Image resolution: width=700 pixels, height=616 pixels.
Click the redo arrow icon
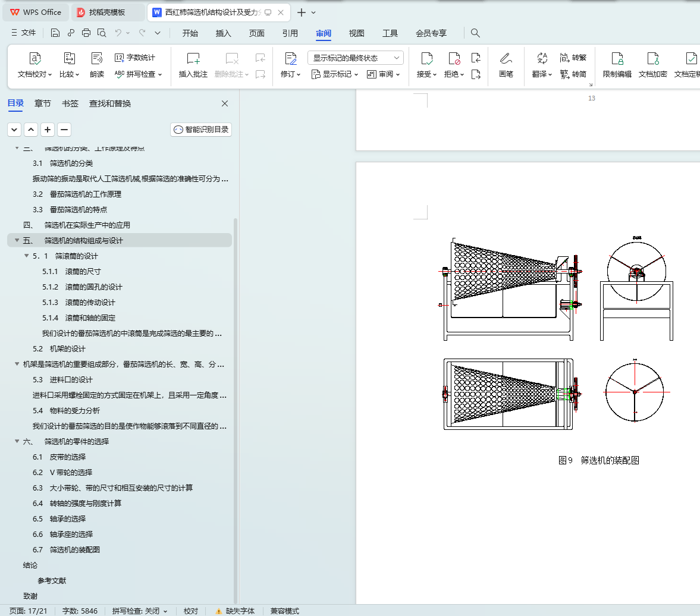tap(142, 33)
